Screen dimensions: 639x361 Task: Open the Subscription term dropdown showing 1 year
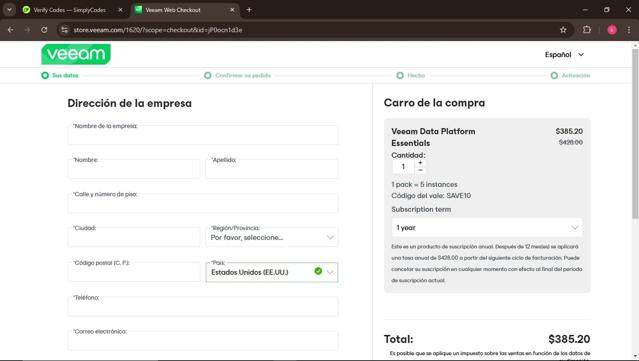click(x=487, y=227)
